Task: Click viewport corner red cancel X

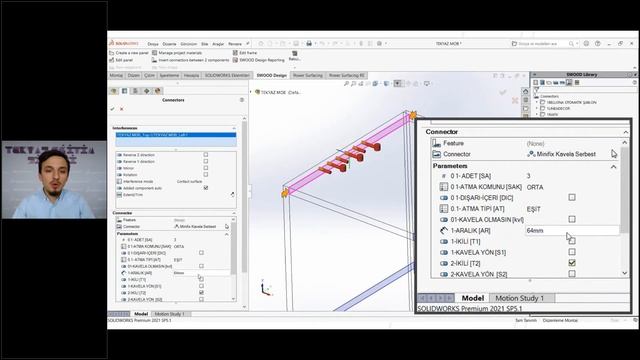Action: click(x=515, y=100)
